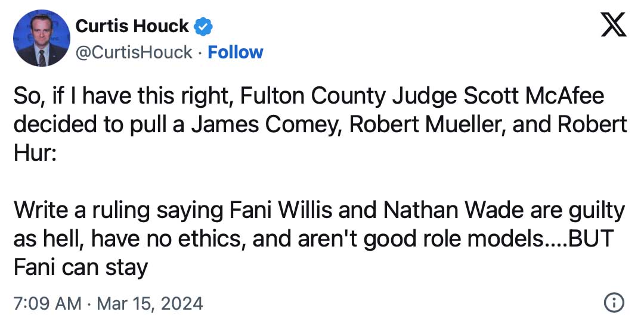Click the blue verified checkmark badge
Screen dimensions: 644x318
pyautogui.click(x=203, y=27)
